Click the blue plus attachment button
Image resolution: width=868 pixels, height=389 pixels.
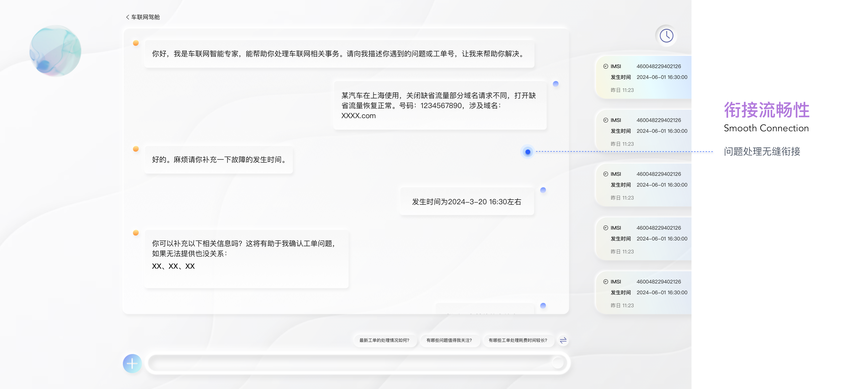[132, 363]
